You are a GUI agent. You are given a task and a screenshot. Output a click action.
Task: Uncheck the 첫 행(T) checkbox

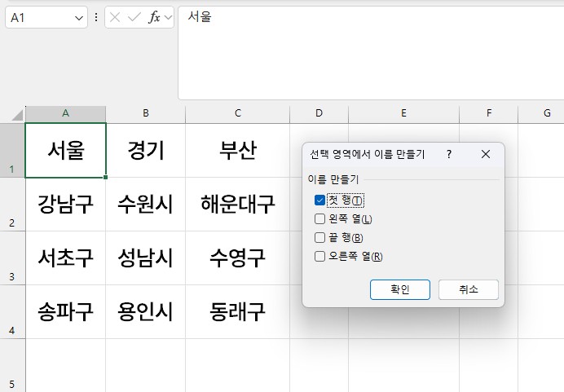[x=319, y=200]
